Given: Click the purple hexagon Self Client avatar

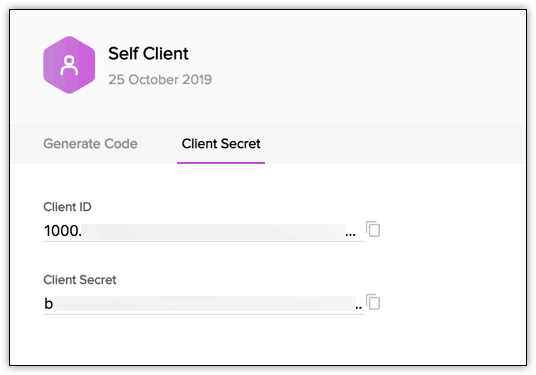Looking at the screenshot, I should pyautogui.click(x=69, y=65).
